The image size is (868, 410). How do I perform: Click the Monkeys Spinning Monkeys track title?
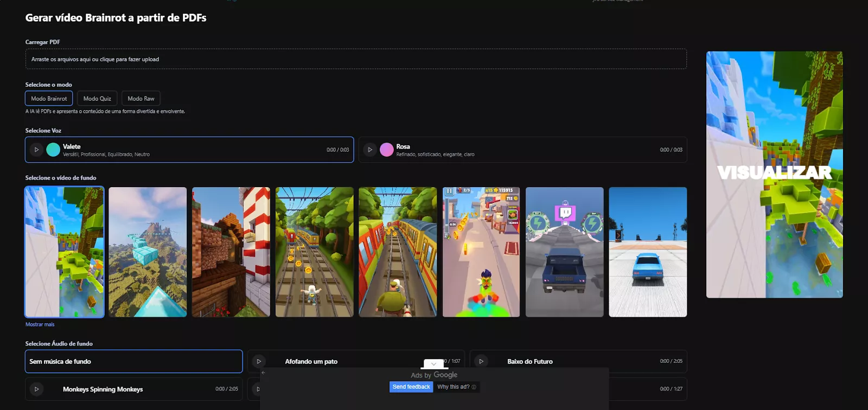point(103,389)
